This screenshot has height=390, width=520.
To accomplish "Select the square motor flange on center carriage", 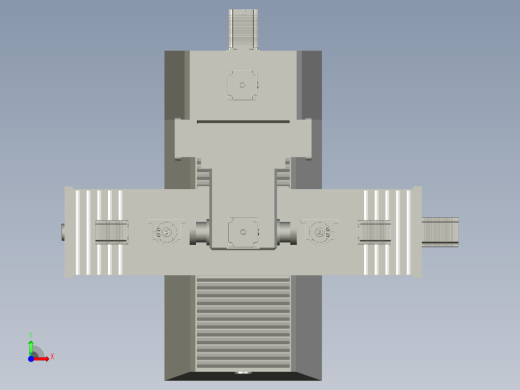I will (x=243, y=232).
